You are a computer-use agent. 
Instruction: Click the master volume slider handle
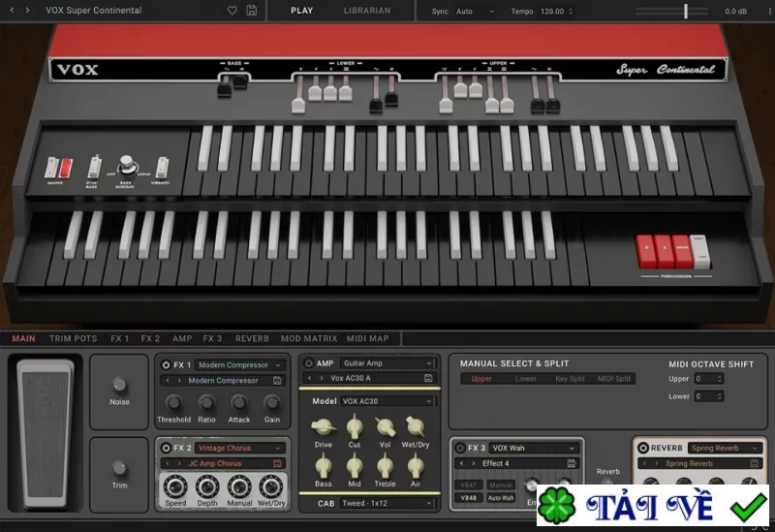point(686,11)
